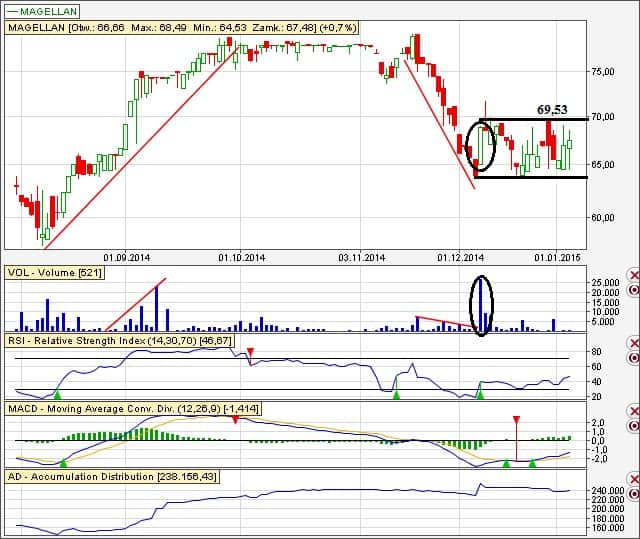This screenshot has width=640, height=539.
Task: Remove the Accumulation Distribution panel
Action: (x=634, y=479)
